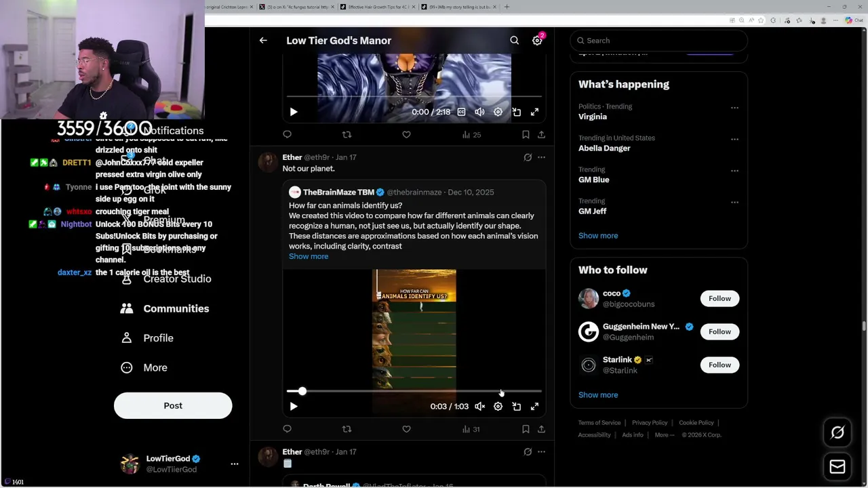The height and width of the screenshot is (488, 868).
Task: Follow the Starlink account
Action: coord(719,365)
